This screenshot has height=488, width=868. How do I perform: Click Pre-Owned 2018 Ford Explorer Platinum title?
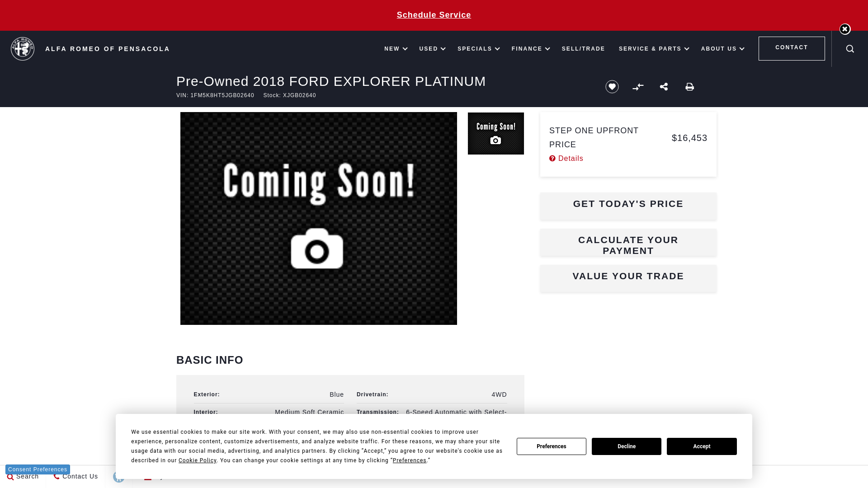pos(331,81)
